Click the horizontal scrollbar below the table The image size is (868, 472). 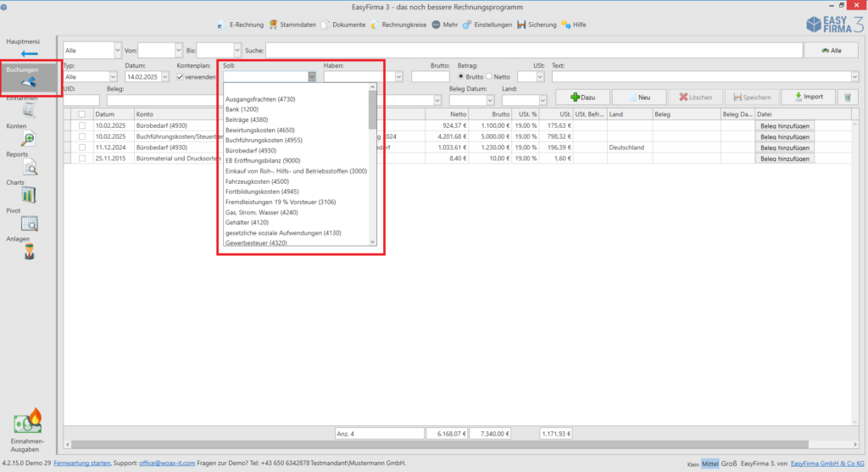[x=440, y=444]
